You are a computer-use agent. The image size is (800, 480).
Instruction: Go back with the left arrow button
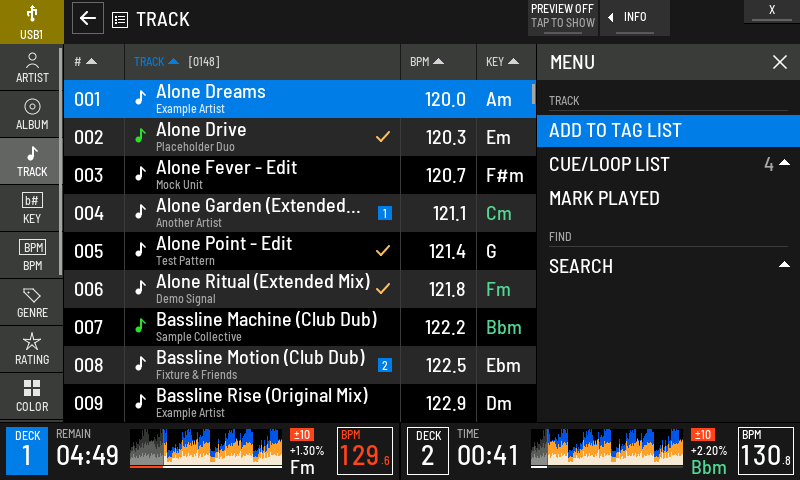point(88,18)
